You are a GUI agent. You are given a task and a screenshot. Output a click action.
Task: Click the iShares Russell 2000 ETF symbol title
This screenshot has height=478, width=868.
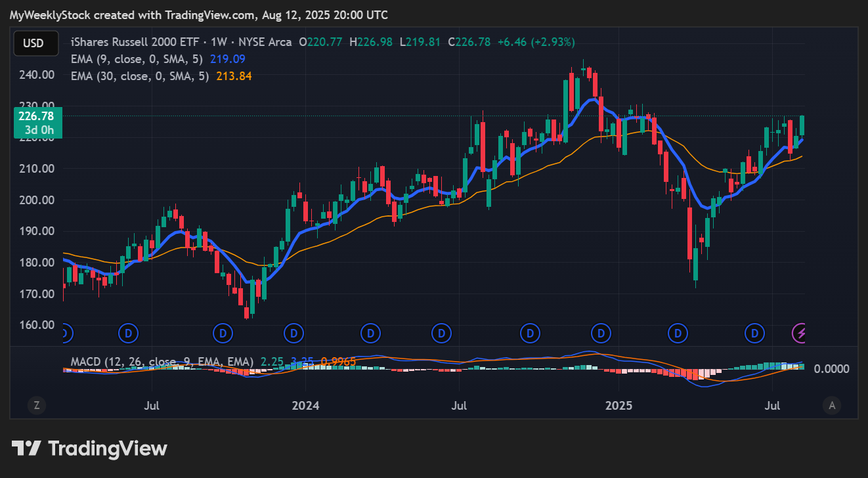point(137,42)
